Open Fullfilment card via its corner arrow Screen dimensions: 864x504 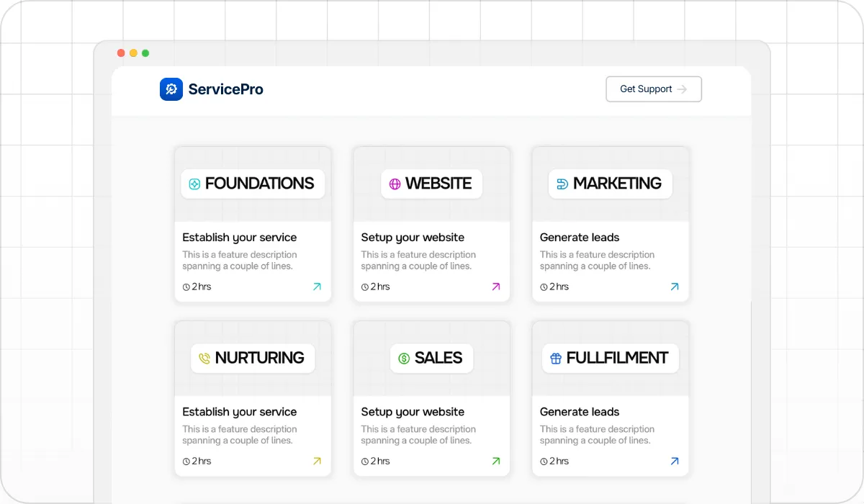(x=675, y=461)
